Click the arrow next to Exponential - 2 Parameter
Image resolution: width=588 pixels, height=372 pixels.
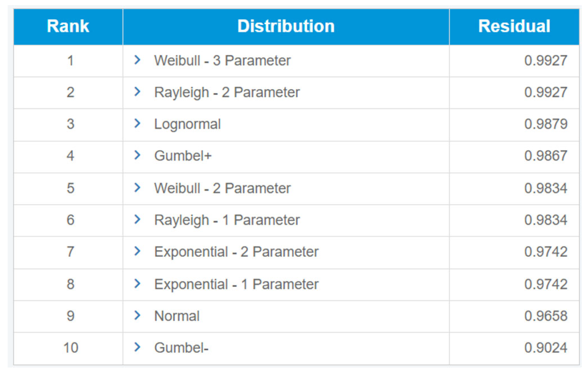(137, 251)
